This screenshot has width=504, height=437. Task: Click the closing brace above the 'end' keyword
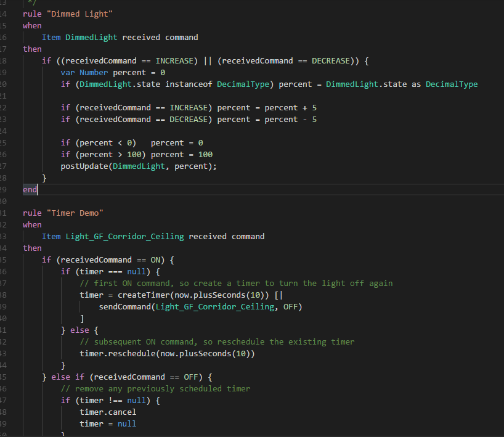click(44, 178)
